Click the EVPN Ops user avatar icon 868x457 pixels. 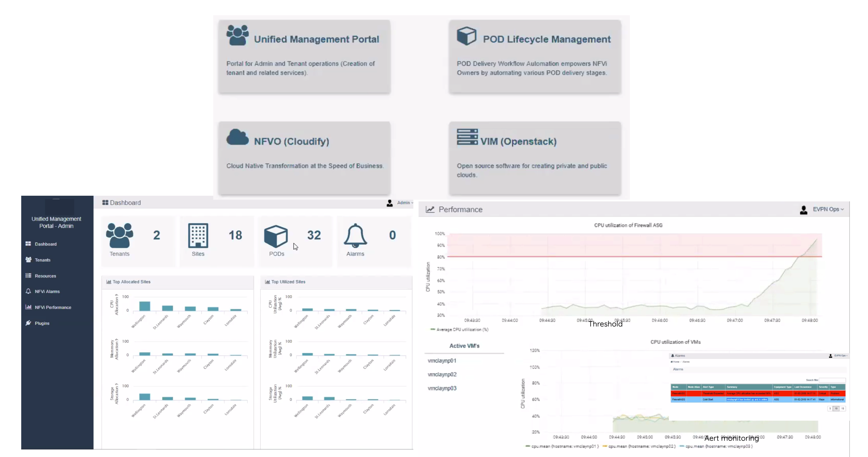point(803,210)
